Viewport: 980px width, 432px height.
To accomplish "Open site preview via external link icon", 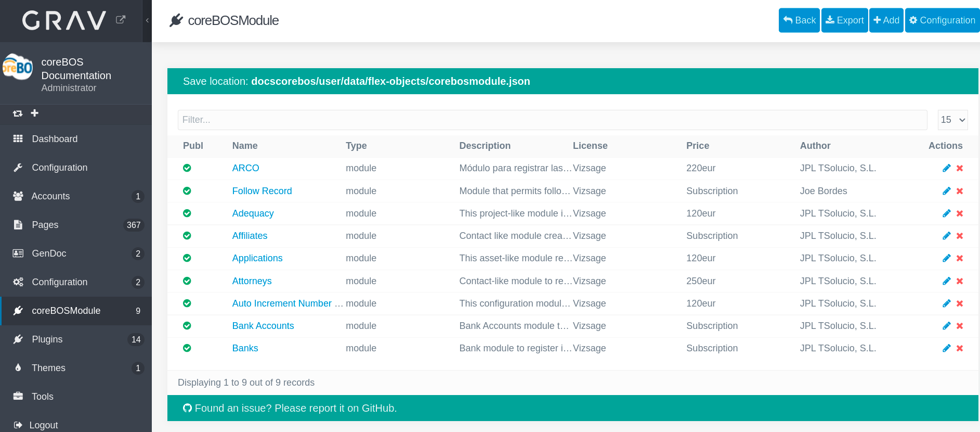I will click(x=121, y=20).
